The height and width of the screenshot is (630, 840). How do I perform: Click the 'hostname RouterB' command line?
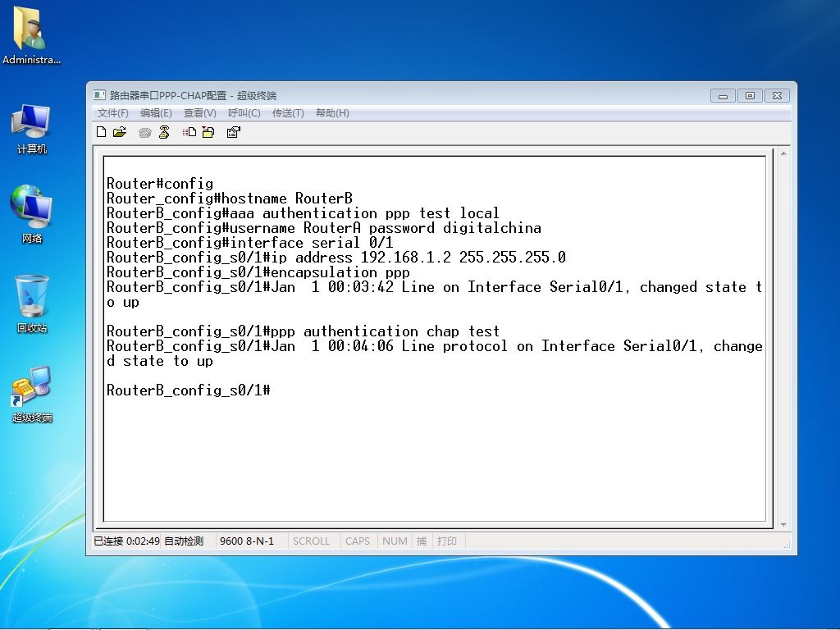pyautogui.click(x=230, y=199)
